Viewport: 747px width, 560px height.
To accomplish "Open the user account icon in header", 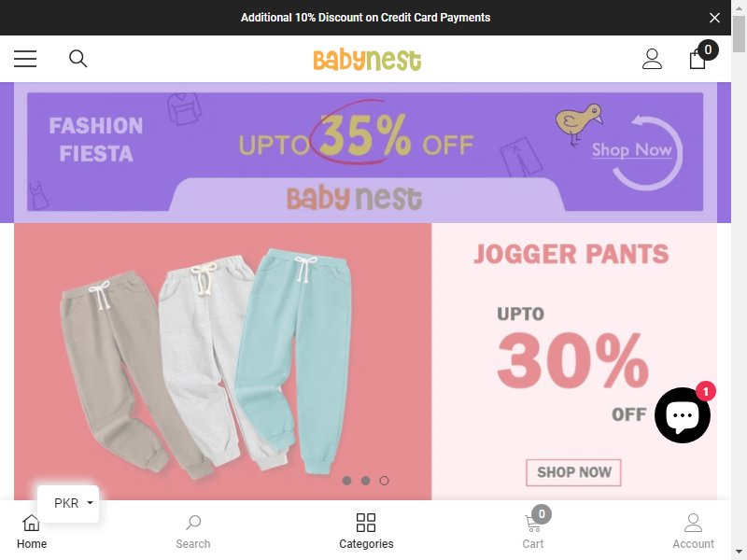I will pos(652,59).
